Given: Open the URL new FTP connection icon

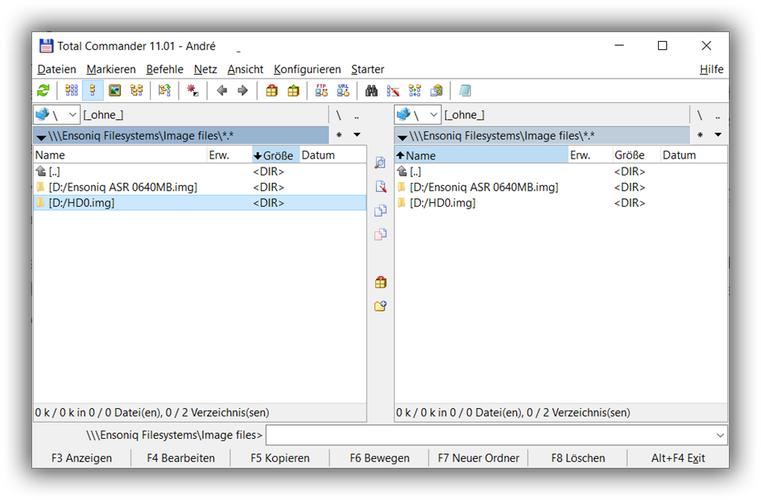Looking at the screenshot, I should tap(343, 90).
